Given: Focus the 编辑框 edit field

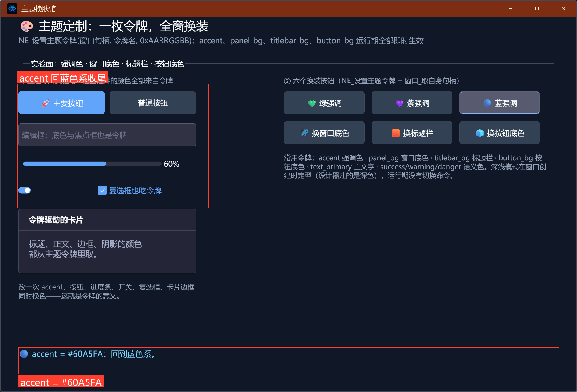Looking at the screenshot, I should click(107, 135).
